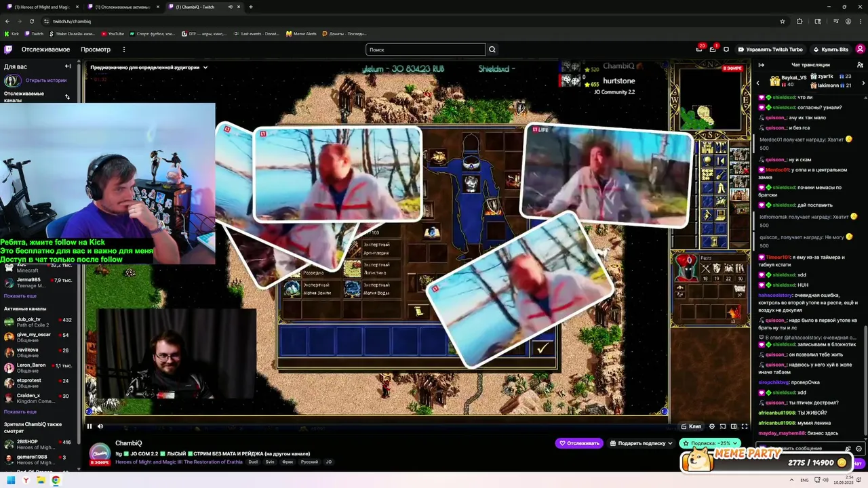Mute the stream volume speaker
The image size is (868, 488).
coord(100,426)
